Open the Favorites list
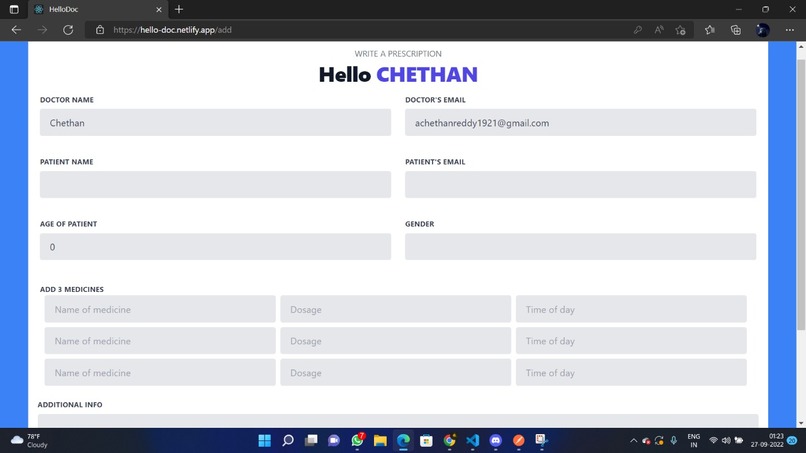806x453 pixels. coord(710,30)
